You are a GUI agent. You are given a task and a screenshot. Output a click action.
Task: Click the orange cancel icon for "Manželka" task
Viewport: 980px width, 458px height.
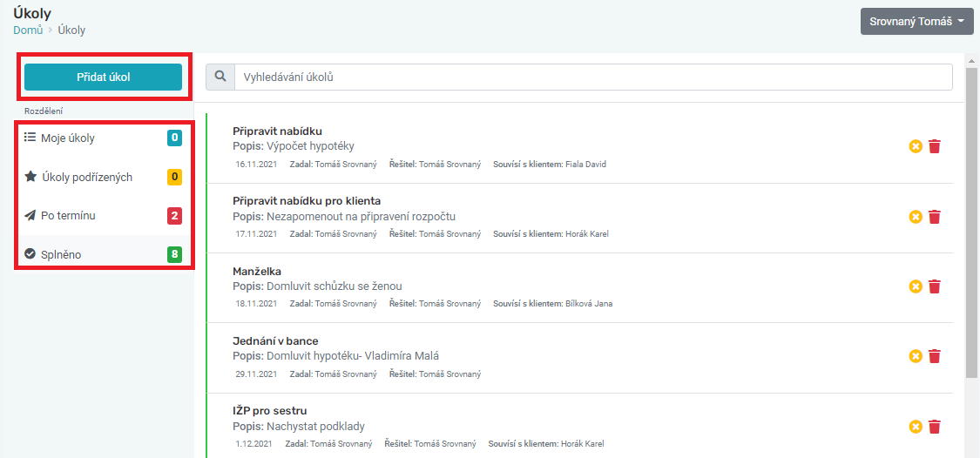point(916,286)
